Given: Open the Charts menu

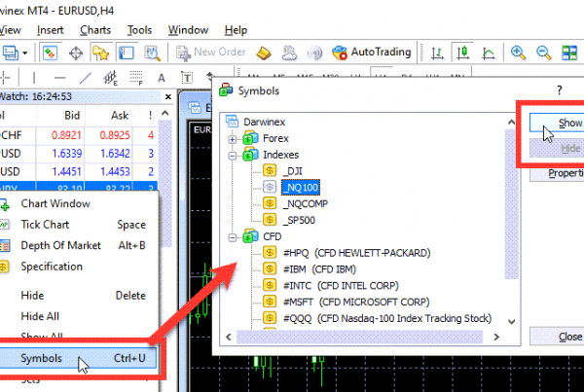Looking at the screenshot, I should [x=95, y=30].
